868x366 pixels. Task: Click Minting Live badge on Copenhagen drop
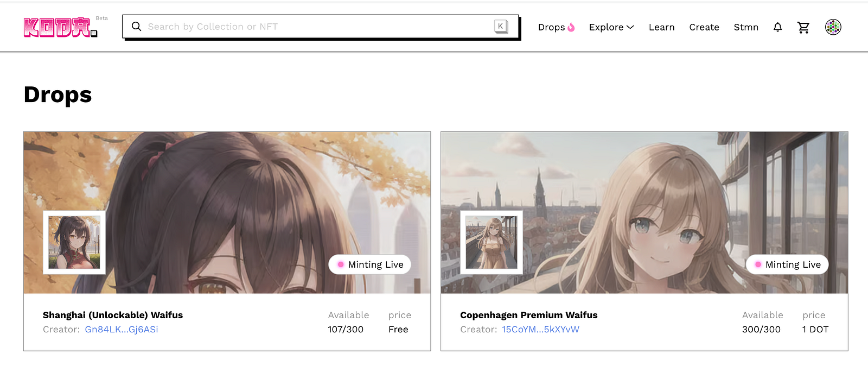pos(787,264)
